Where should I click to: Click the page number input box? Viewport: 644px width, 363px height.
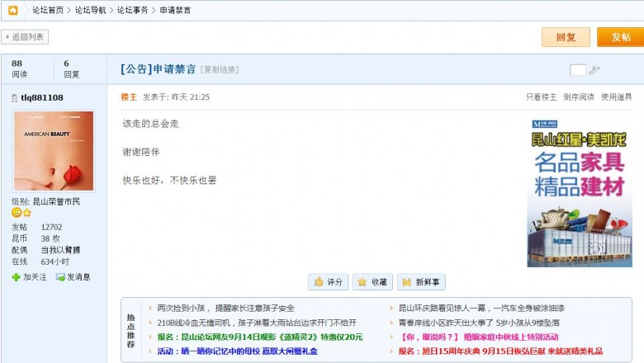point(578,70)
